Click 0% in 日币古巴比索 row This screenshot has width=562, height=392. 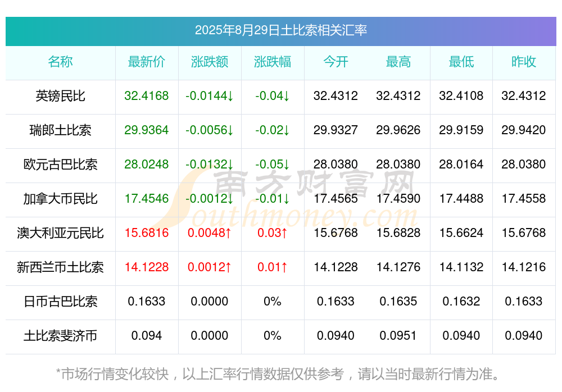click(x=273, y=302)
